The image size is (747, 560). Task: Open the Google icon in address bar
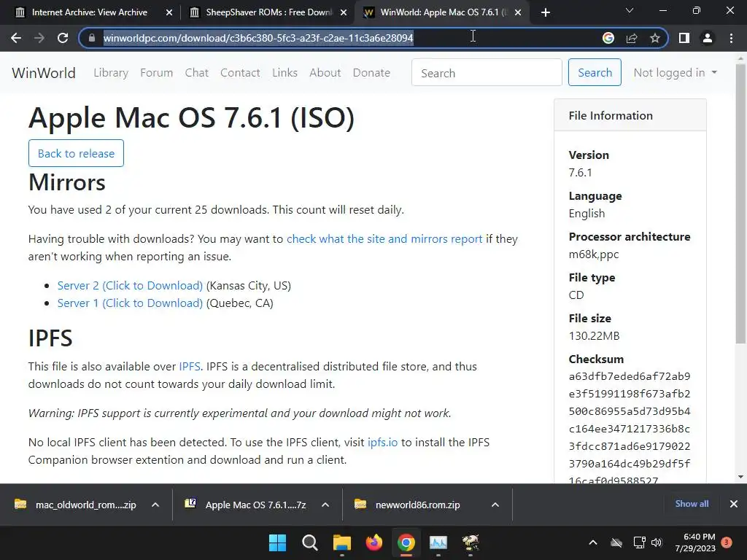click(608, 38)
